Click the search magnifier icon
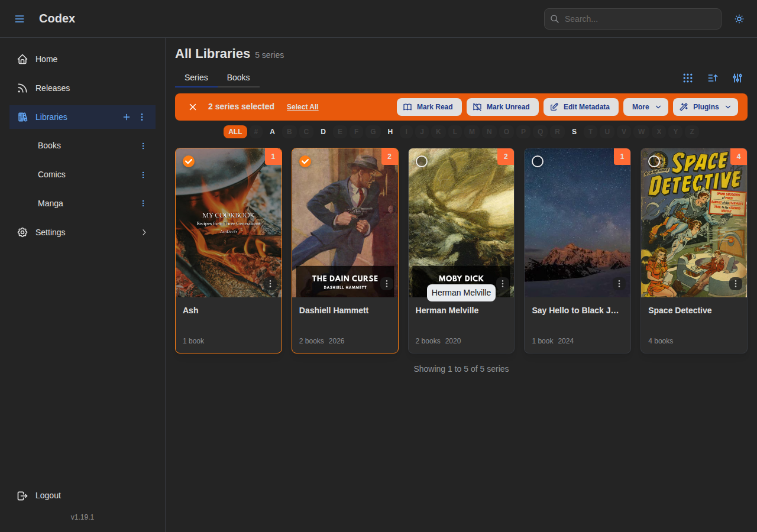757x532 pixels. pos(555,19)
